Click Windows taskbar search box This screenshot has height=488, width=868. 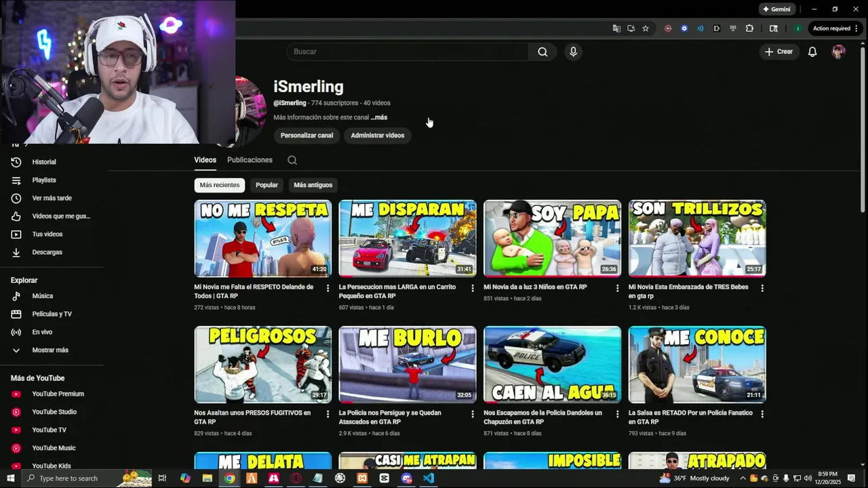click(87, 479)
